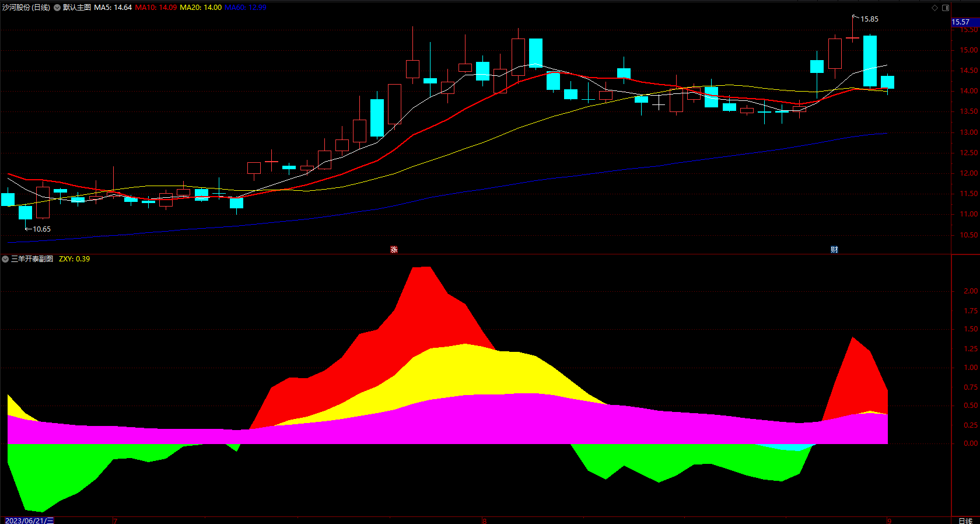Screen dimensions: 980x524
Task: Click the 默认主图 indicator name
Action: pyautogui.click(x=77, y=8)
